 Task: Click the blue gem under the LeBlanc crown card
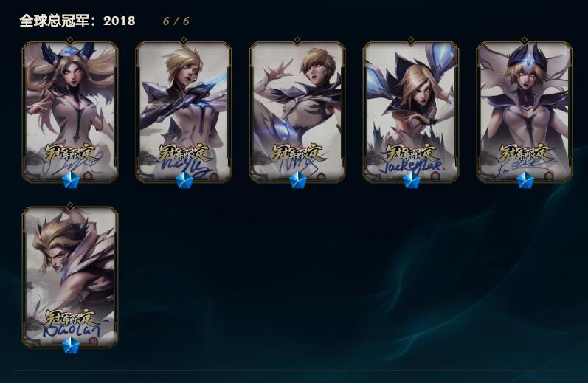tap(525, 181)
